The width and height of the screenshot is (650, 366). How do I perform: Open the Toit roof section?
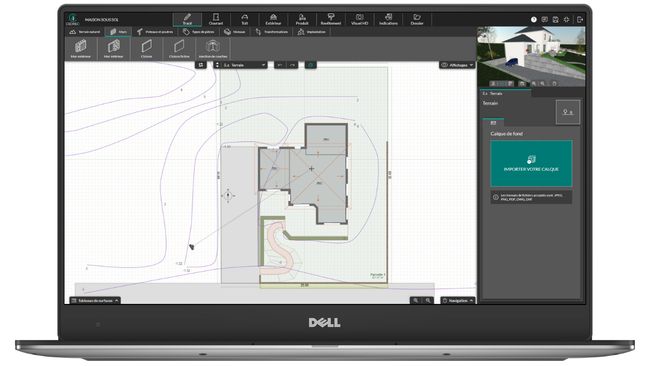pyautogui.click(x=245, y=19)
